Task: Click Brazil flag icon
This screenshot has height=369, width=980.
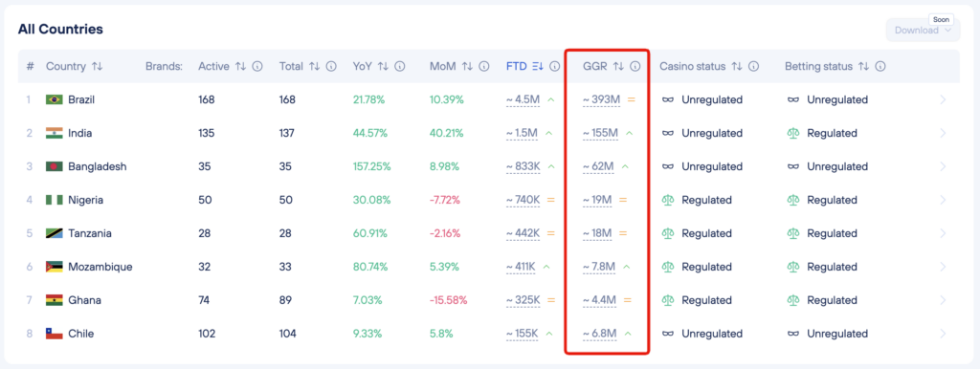Action: 55,100
